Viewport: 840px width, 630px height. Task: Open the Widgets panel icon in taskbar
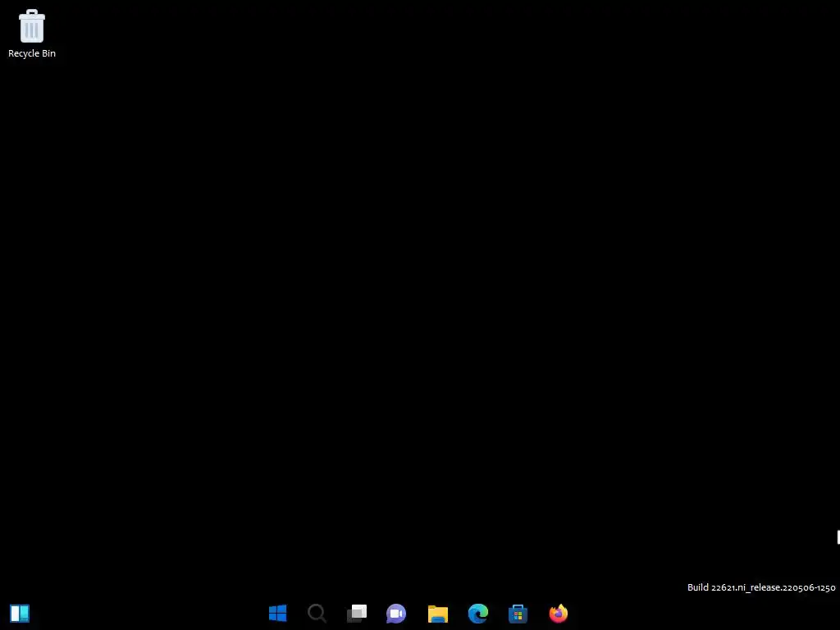(x=20, y=614)
